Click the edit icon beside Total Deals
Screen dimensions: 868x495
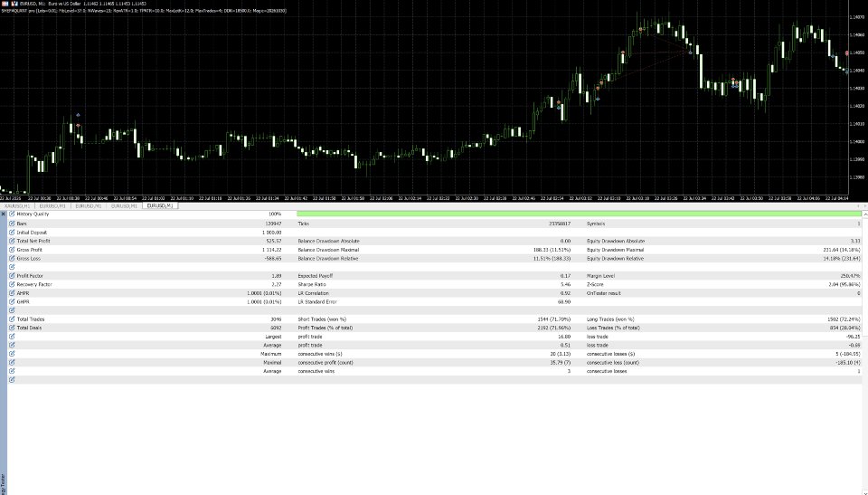[12, 328]
